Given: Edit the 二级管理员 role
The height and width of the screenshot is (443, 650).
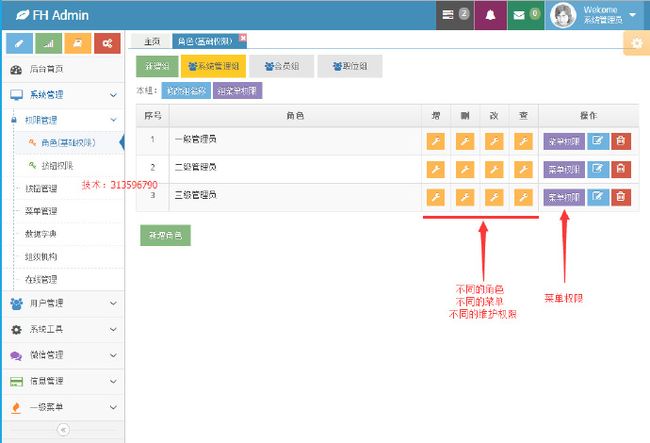Looking at the screenshot, I should [x=598, y=169].
